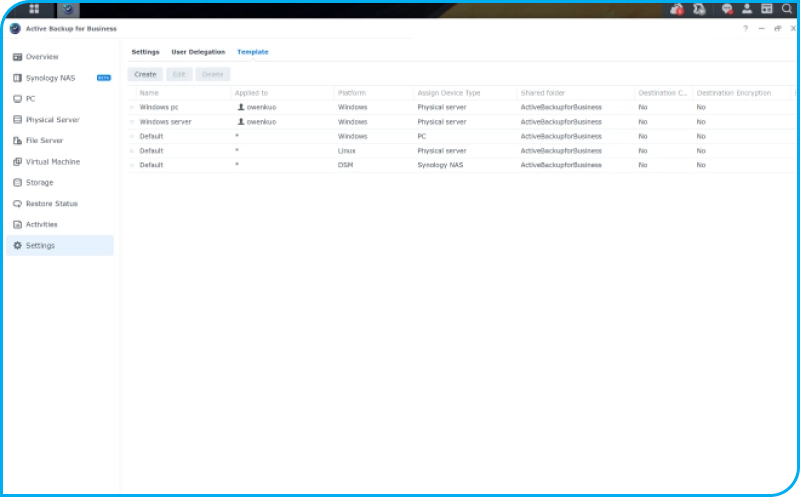Image resolution: width=800 pixels, height=497 pixels.
Task: Click the PC device type cell
Action: point(421,136)
